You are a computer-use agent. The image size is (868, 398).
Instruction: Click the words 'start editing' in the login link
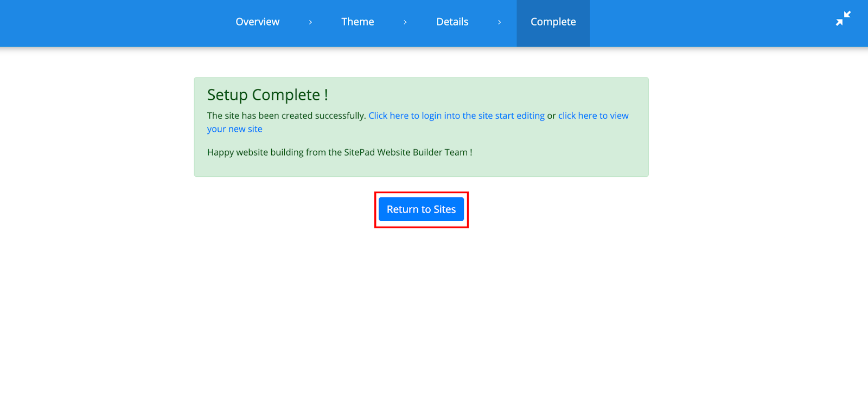(519, 115)
